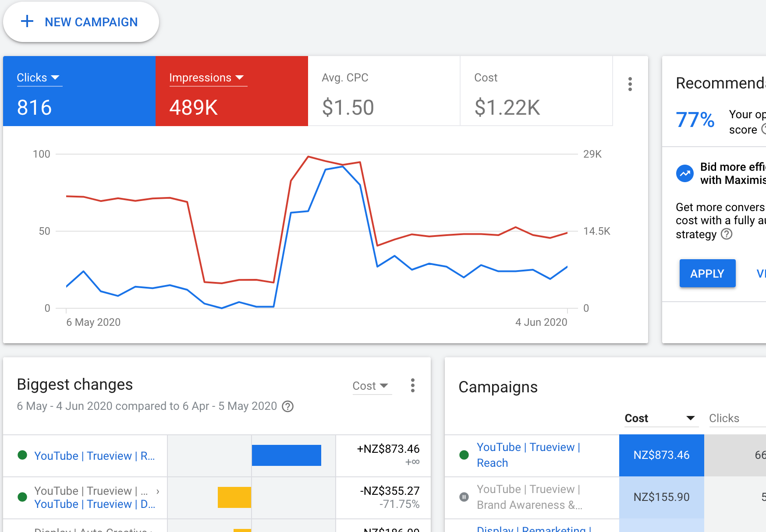
Task: Click the 6 May 2020 axis label
Action: pos(93,322)
